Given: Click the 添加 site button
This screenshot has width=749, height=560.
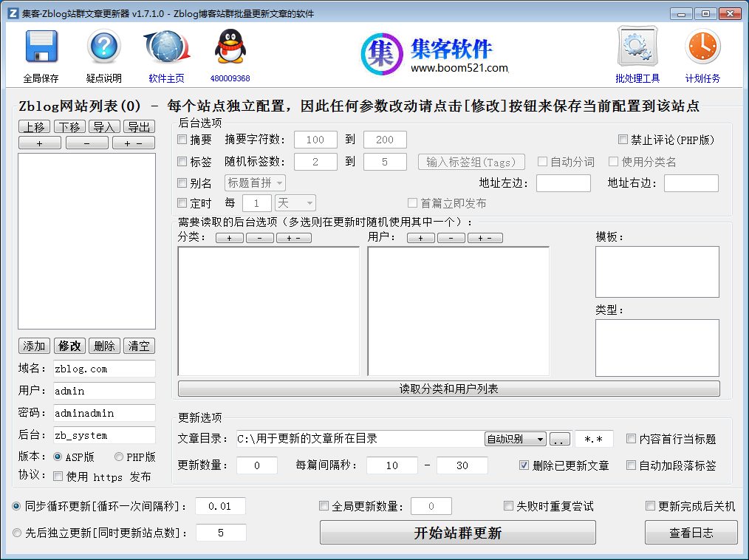Looking at the screenshot, I should [35, 346].
